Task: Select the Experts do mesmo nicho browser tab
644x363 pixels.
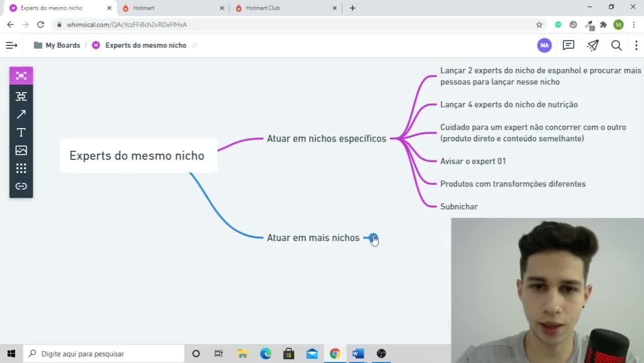Action: click(x=59, y=8)
